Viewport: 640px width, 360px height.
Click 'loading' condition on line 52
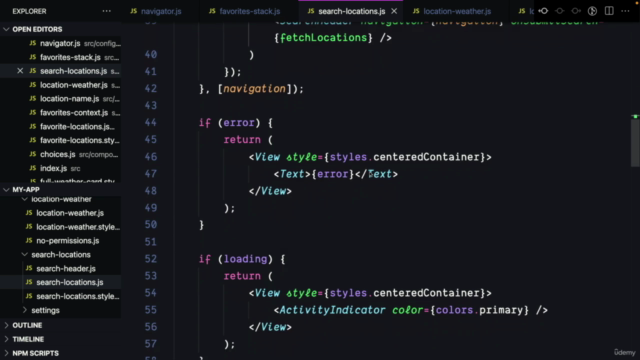[x=245, y=259]
